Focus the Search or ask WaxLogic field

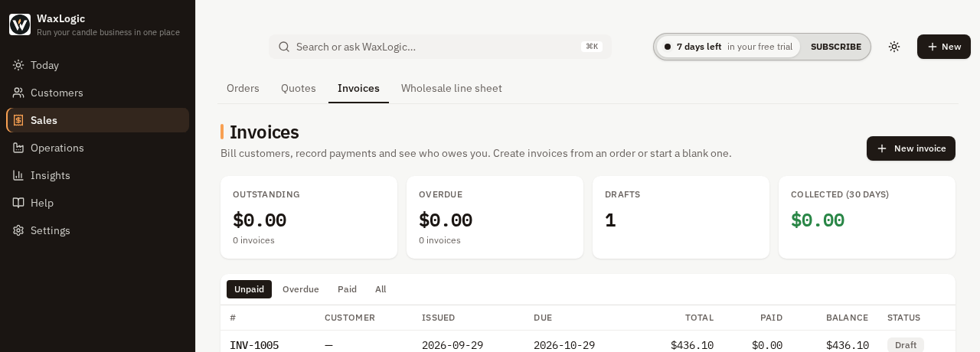coord(439,47)
